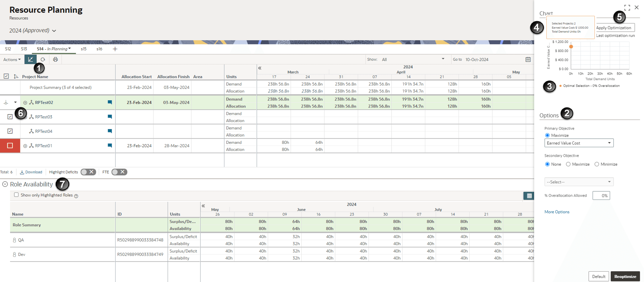The width and height of the screenshot is (644, 282).
Task: Click the add scenario tab plus icon
Action: pyautogui.click(x=115, y=49)
